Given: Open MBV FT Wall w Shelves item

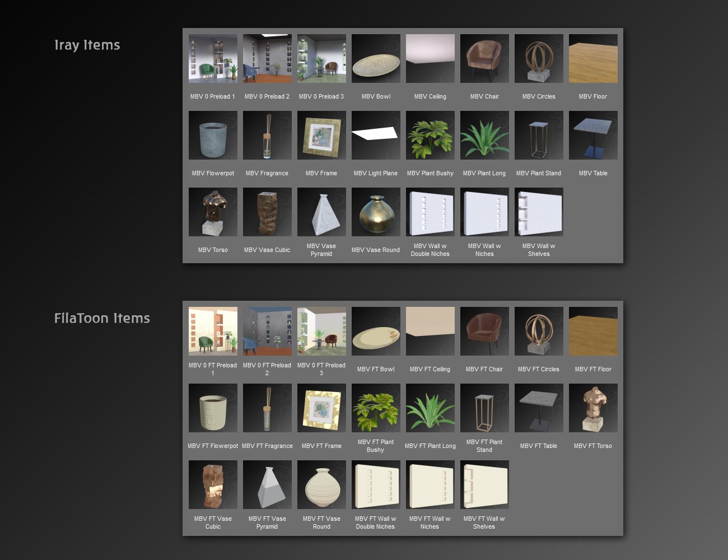Looking at the screenshot, I should click(x=484, y=484).
